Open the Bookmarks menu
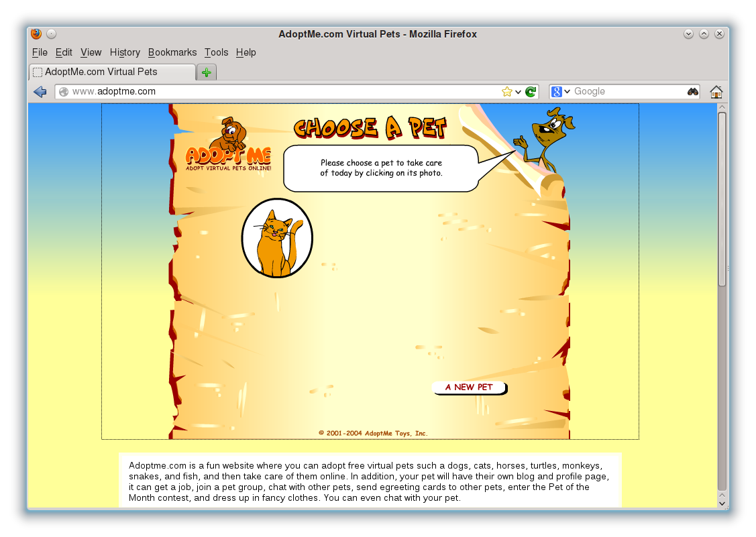 pos(172,52)
